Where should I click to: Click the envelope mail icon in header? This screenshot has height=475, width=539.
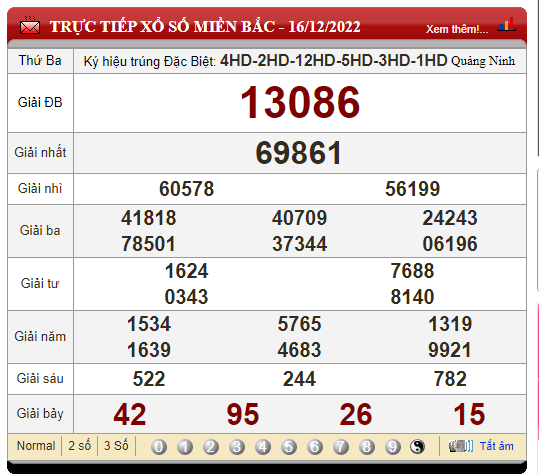pyautogui.click(x=30, y=25)
